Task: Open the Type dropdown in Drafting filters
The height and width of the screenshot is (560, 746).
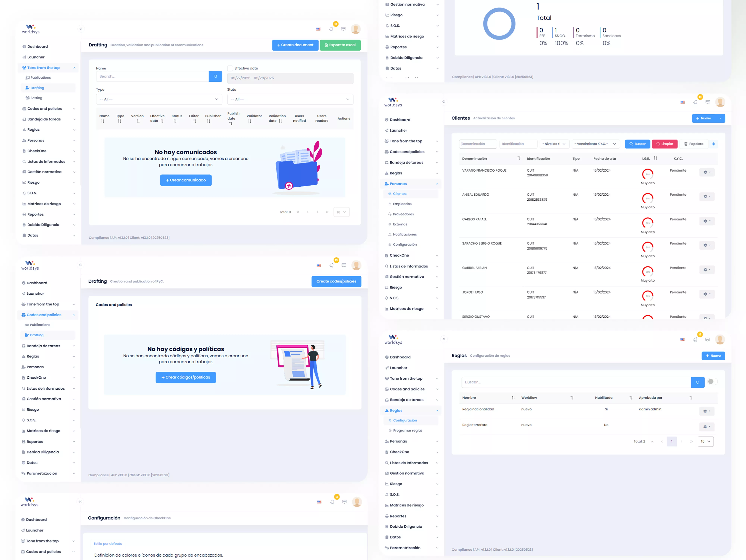Action: tap(159, 99)
